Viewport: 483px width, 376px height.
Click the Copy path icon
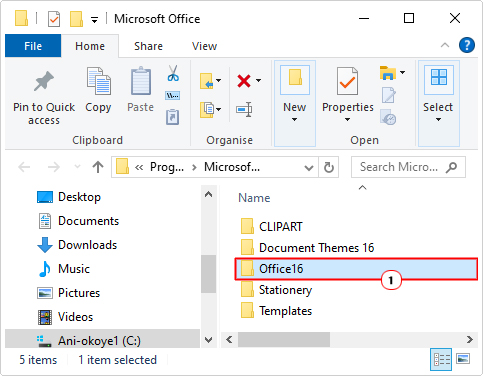(173, 96)
